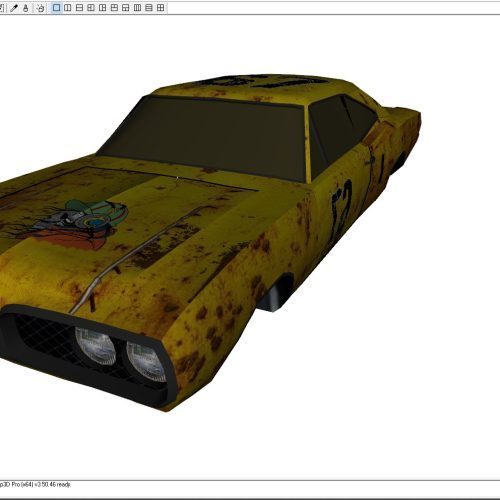Switch to four-viewport grid layout
This screenshot has height=500, width=500.
(160, 8)
